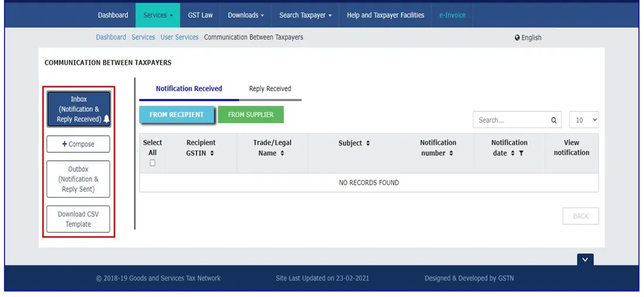Click the globe icon beside English
This screenshot has height=297, width=644.
click(x=517, y=37)
